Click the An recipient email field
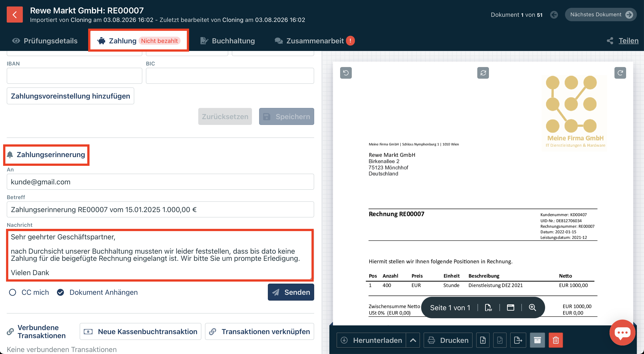Screen dimensions: 644x354 160,182
